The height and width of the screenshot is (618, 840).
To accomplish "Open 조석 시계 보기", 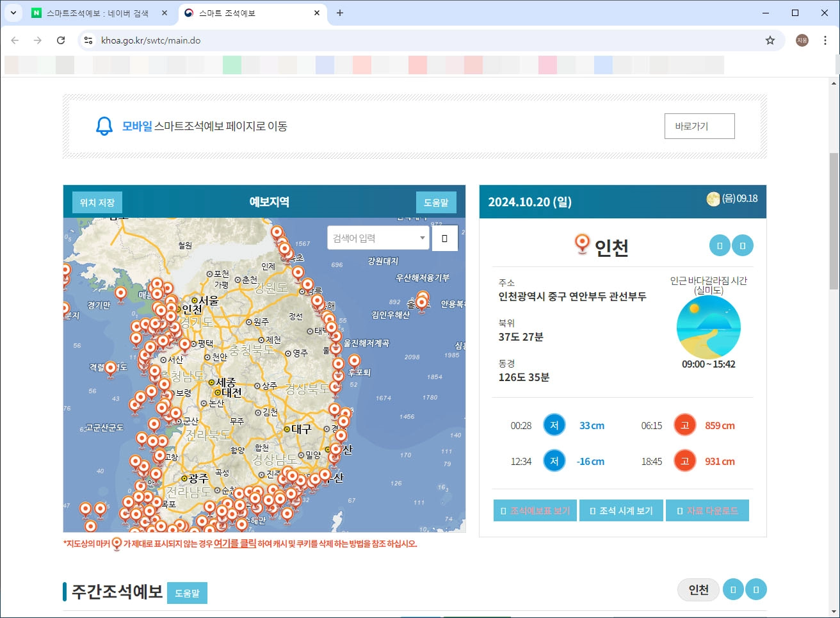I will pos(620,510).
